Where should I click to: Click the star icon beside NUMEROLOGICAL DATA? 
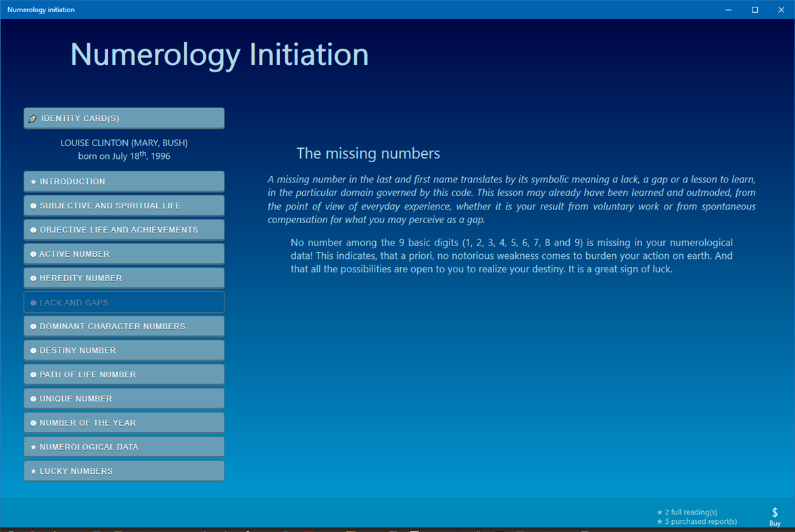[x=32, y=446]
